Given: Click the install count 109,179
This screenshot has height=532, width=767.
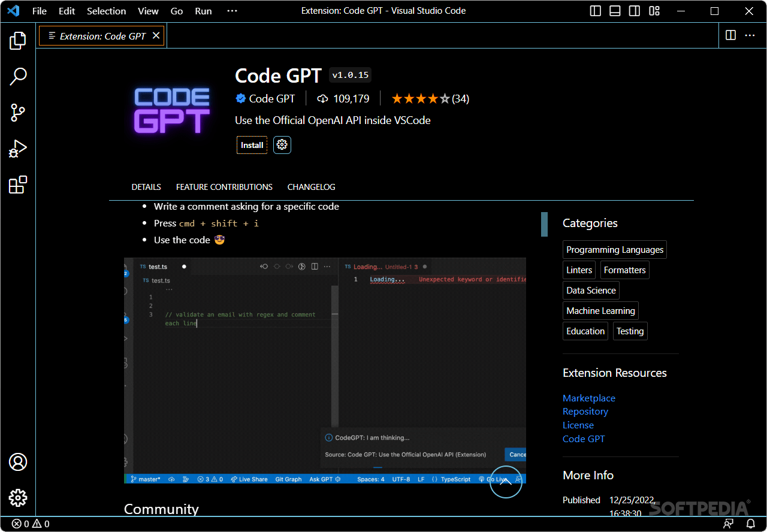Looking at the screenshot, I should coord(351,99).
